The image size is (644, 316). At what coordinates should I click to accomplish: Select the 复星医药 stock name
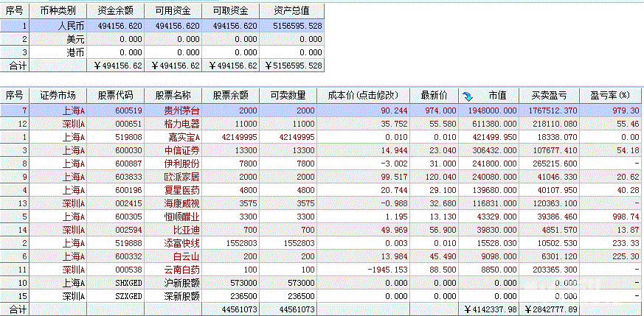click(x=181, y=190)
